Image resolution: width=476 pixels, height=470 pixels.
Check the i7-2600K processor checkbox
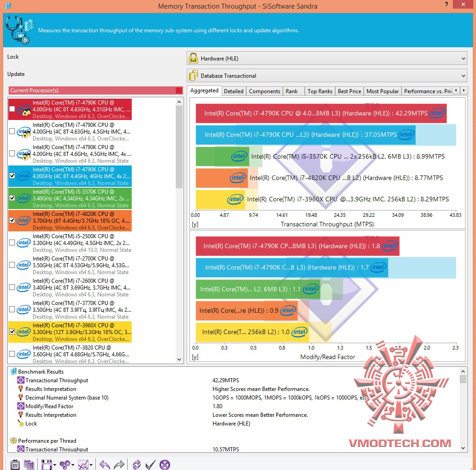12,287
